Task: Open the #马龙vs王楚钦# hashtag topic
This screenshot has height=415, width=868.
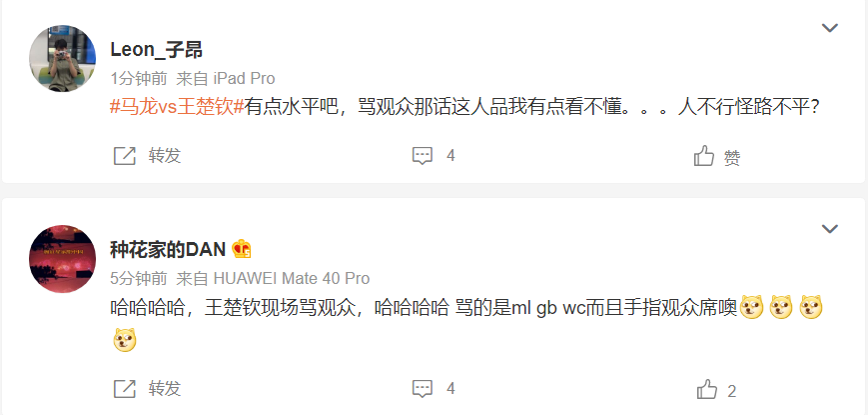Action: pyautogui.click(x=177, y=107)
